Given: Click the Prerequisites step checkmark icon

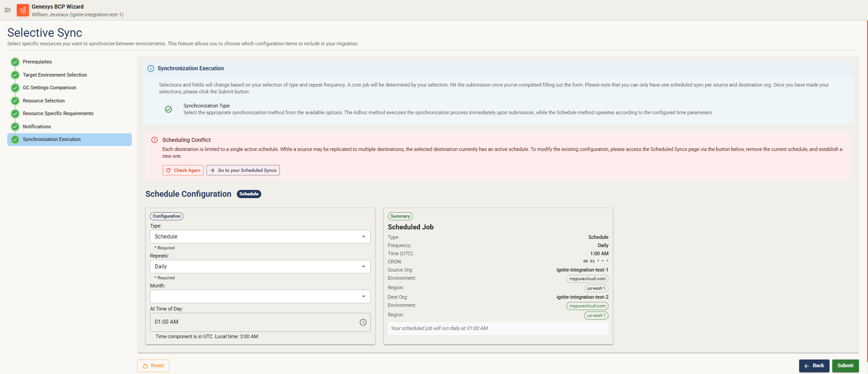Looking at the screenshot, I should [x=15, y=62].
